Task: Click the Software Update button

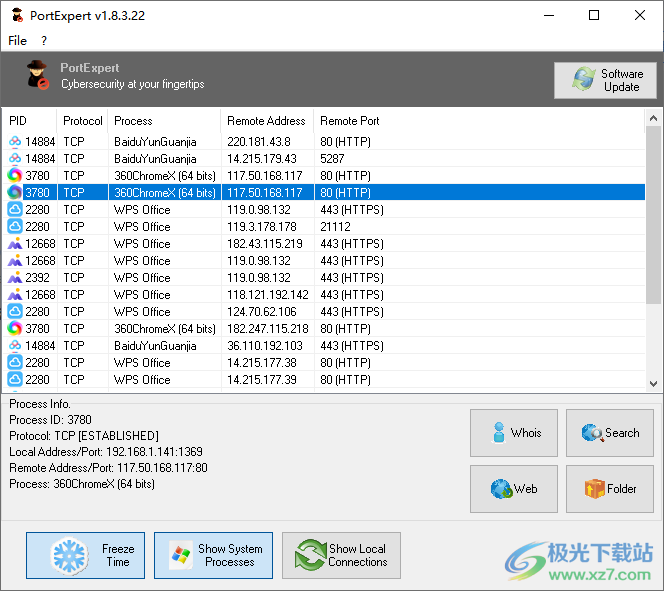Action: (x=605, y=80)
